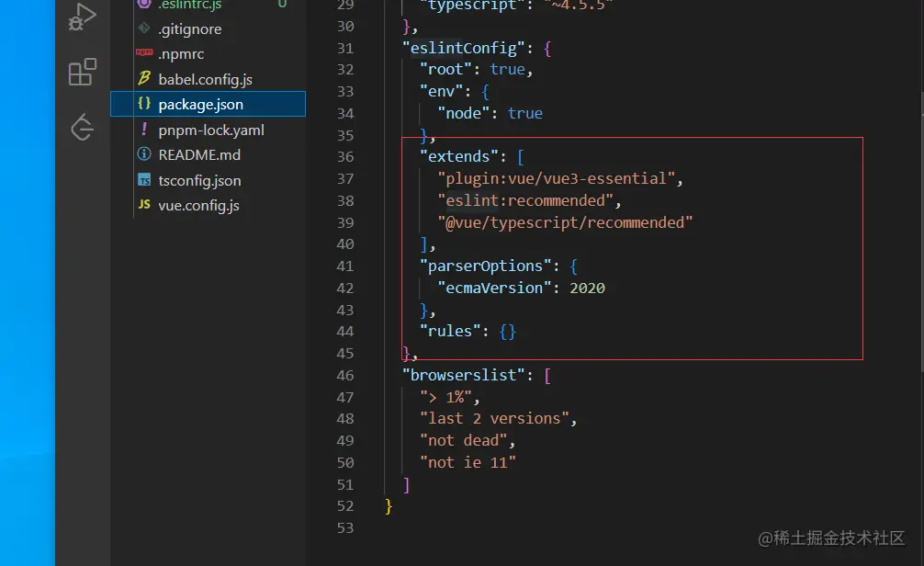Screen dimensions: 924x566
Task: Open pnpm-lock.yaml file
Action: coord(211,130)
